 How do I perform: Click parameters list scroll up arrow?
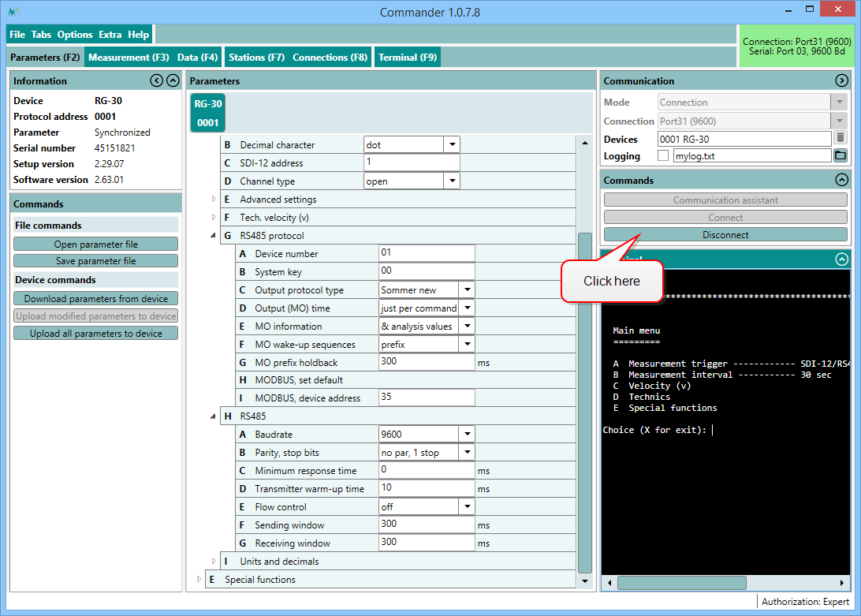click(x=585, y=143)
